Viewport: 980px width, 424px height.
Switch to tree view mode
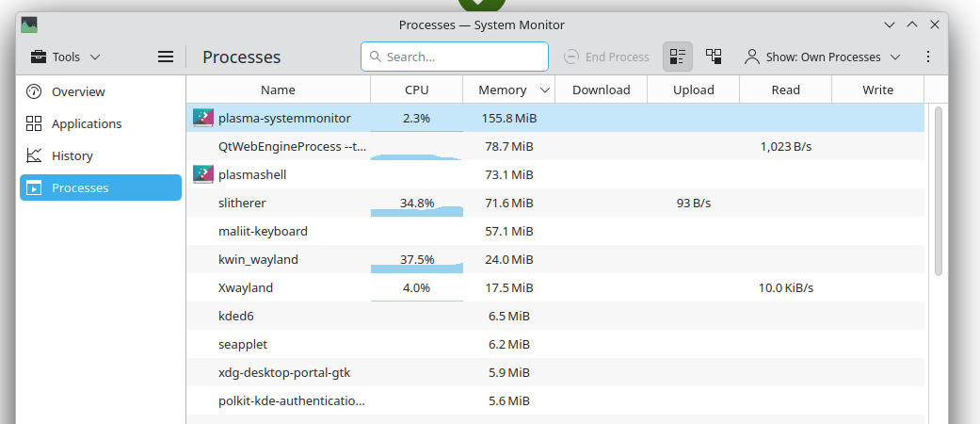714,57
